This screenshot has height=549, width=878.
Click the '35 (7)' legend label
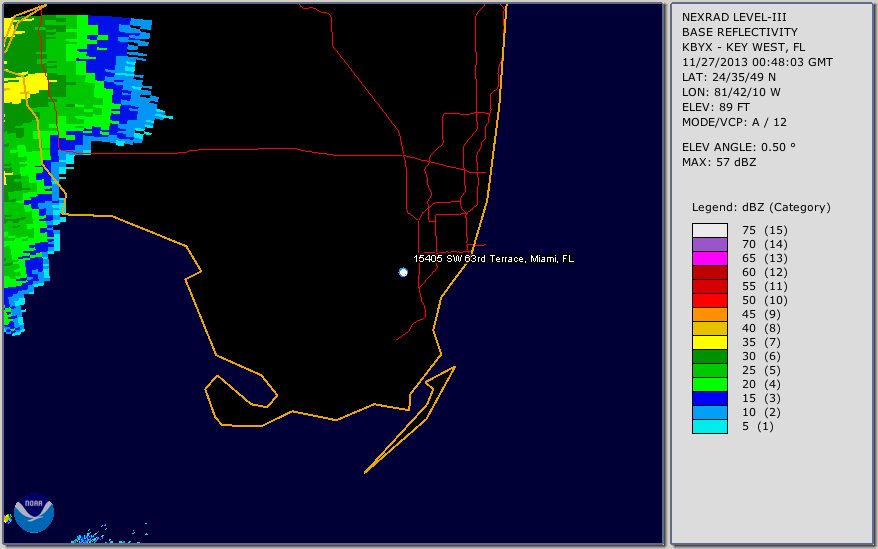point(762,342)
